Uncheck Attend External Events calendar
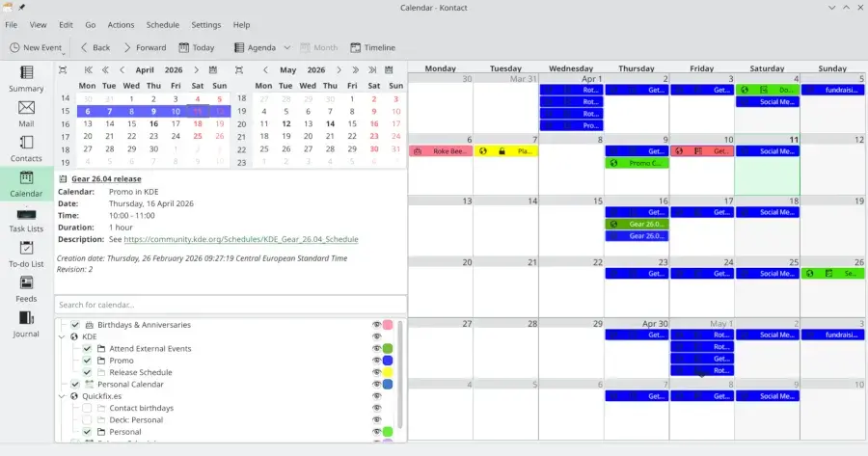This screenshot has height=456, width=868. pyautogui.click(x=87, y=349)
